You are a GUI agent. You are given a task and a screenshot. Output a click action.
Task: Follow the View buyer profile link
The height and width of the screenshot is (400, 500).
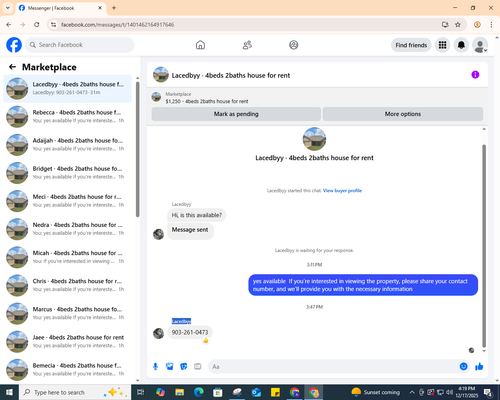coord(342,191)
